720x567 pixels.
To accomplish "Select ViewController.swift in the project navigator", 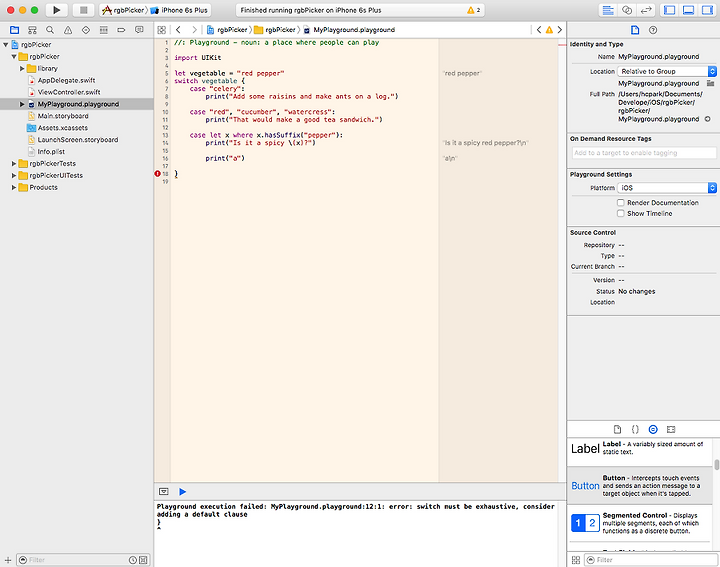I will point(67,92).
